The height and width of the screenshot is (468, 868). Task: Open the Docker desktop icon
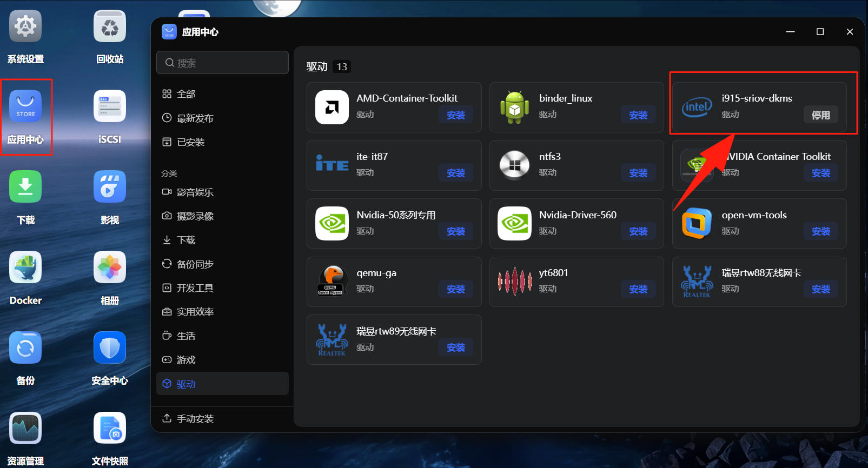point(25,268)
